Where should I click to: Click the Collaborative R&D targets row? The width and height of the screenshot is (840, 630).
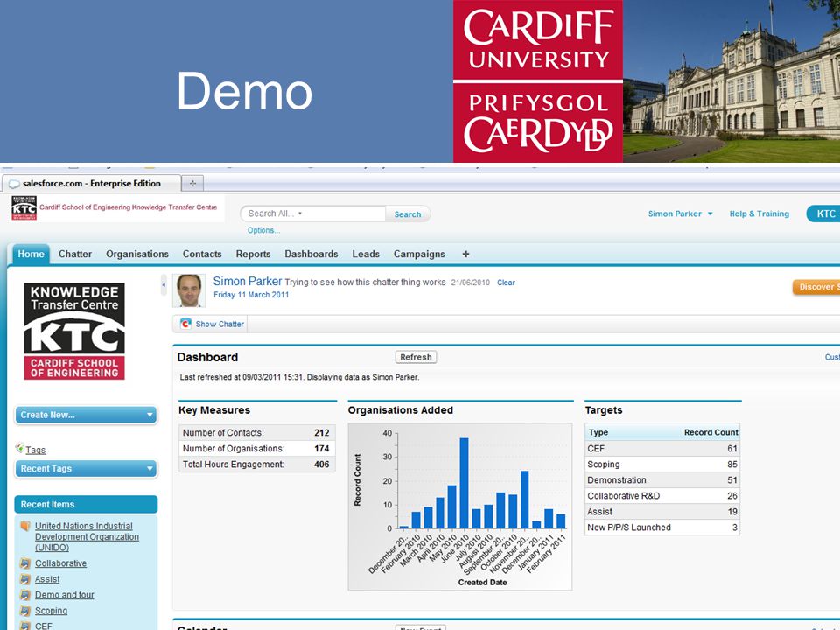pos(662,496)
